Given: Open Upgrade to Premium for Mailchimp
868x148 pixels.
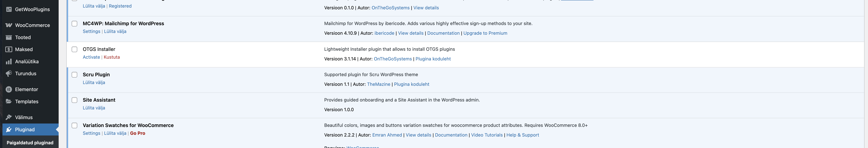Looking at the screenshot, I should point(485,33).
